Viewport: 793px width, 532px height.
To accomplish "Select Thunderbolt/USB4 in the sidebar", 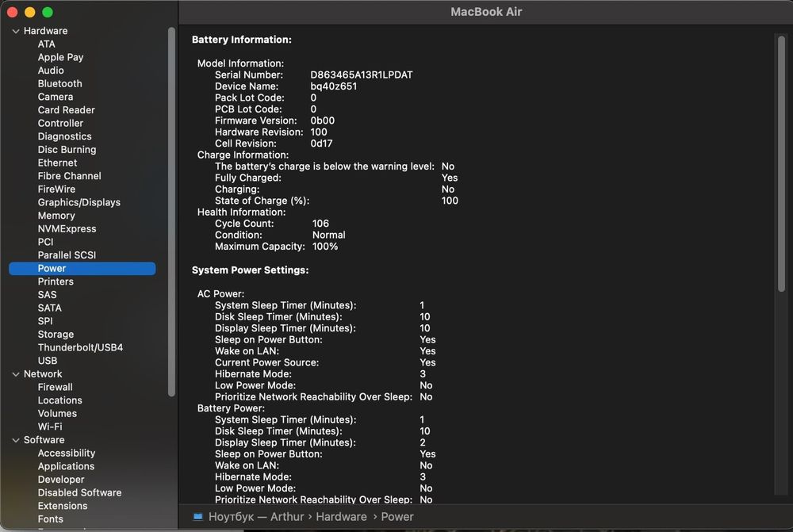I will point(80,347).
